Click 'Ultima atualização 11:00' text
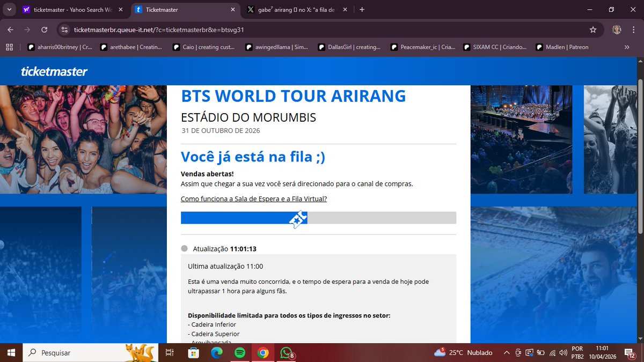 (x=225, y=266)
